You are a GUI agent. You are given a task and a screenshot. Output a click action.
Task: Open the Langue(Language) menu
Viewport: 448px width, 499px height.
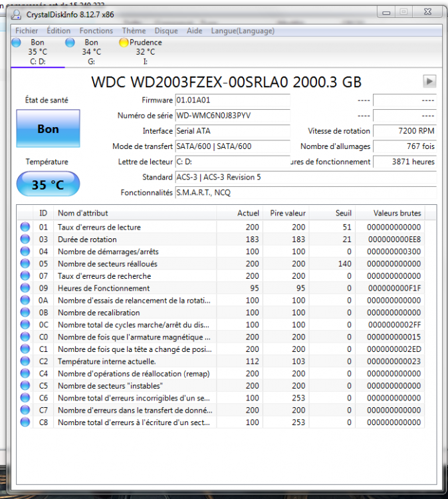(x=243, y=31)
